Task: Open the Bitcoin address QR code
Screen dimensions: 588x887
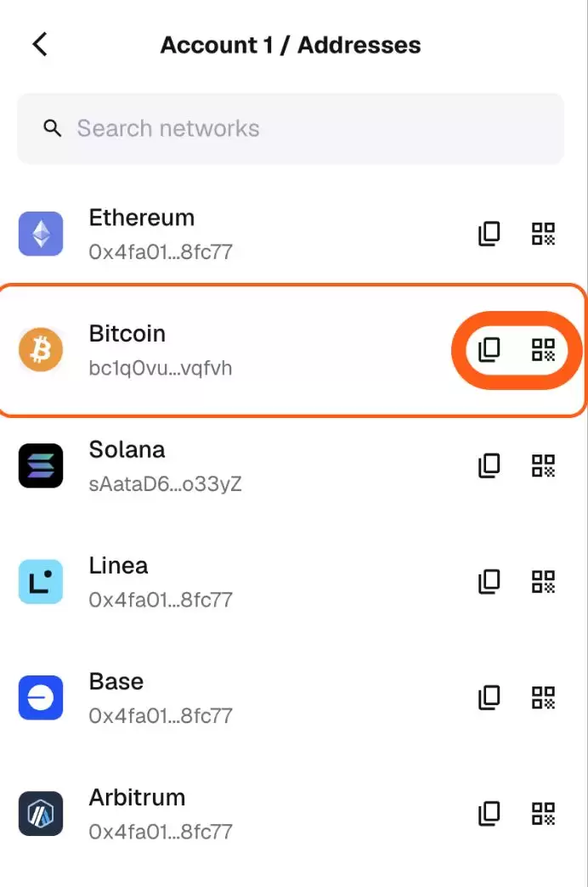Action: click(544, 349)
